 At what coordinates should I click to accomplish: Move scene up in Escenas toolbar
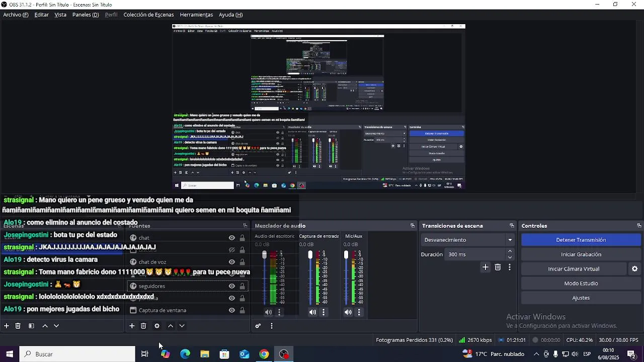[x=45, y=326]
